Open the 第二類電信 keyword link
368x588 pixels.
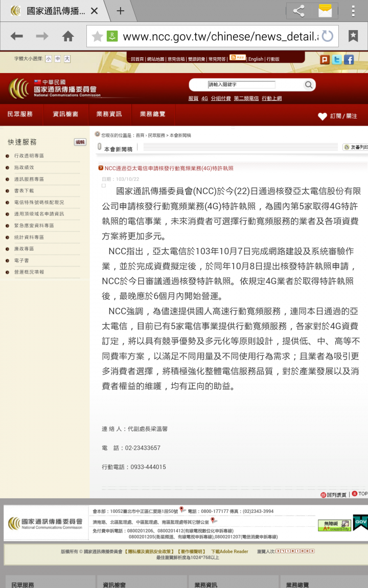click(x=246, y=99)
